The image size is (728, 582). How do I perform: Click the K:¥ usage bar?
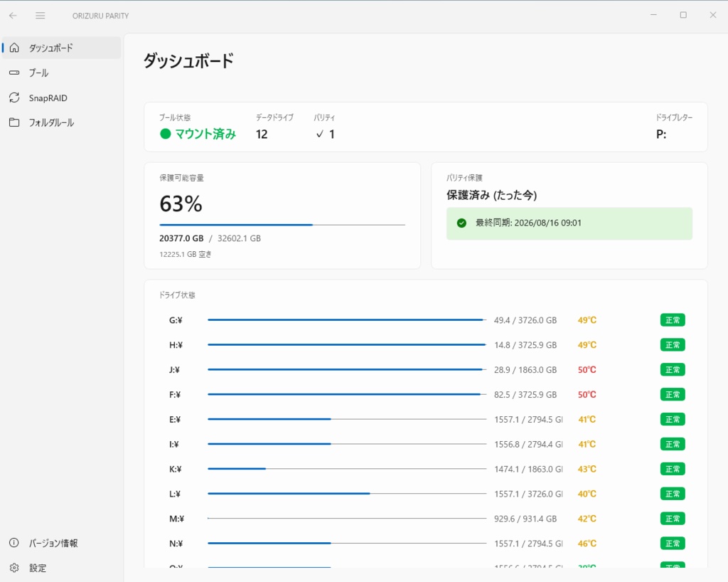click(347, 469)
